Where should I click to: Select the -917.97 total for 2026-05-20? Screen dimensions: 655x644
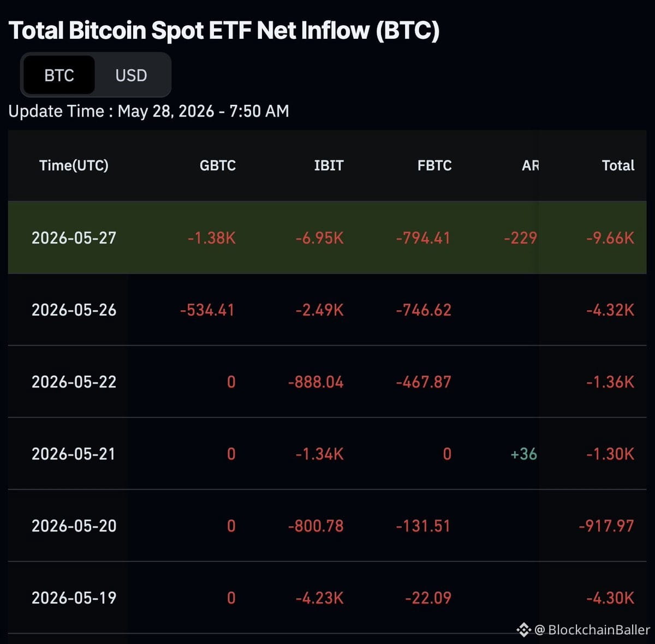(x=606, y=526)
